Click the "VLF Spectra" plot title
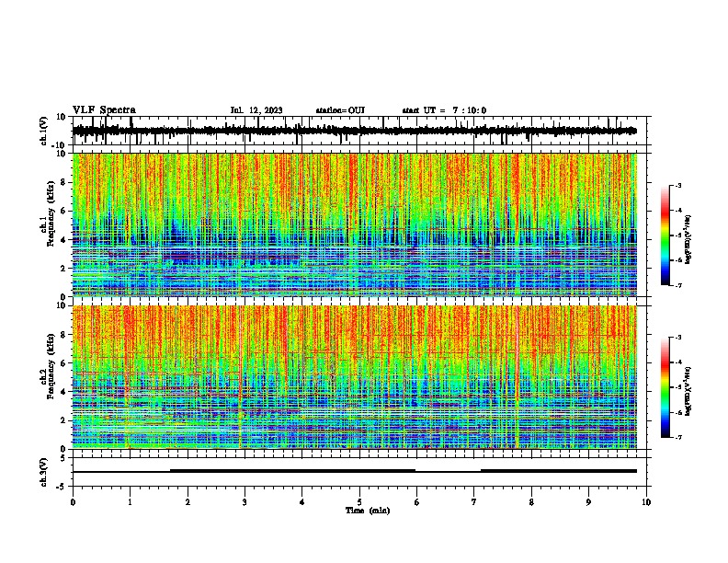This screenshot has width=728, height=563. tap(104, 110)
